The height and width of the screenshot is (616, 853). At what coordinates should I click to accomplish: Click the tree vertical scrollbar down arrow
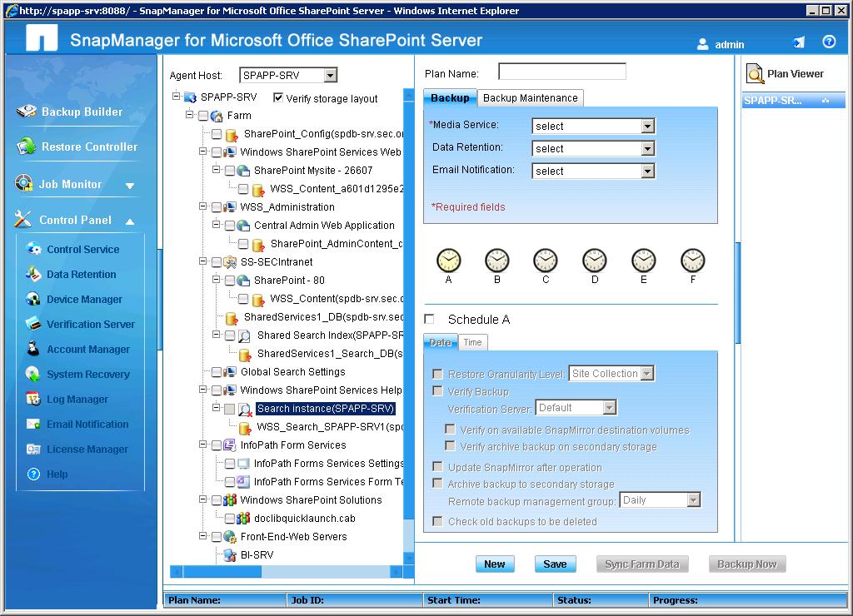point(408,559)
